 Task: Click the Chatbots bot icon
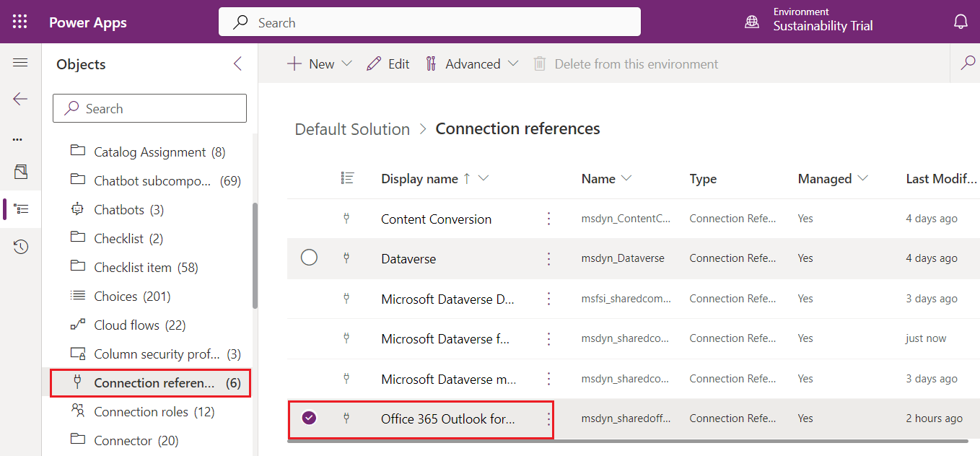pyautogui.click(x=77, y=209)
